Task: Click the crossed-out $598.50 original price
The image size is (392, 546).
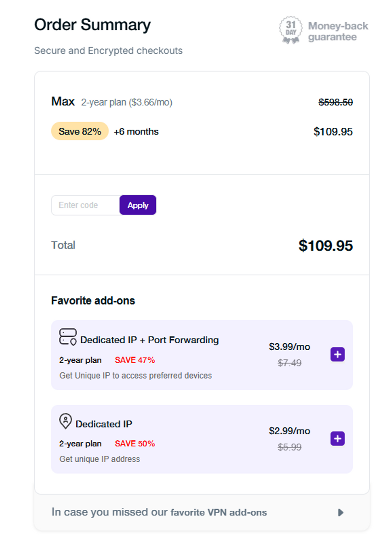Action: tap(335, 102)
